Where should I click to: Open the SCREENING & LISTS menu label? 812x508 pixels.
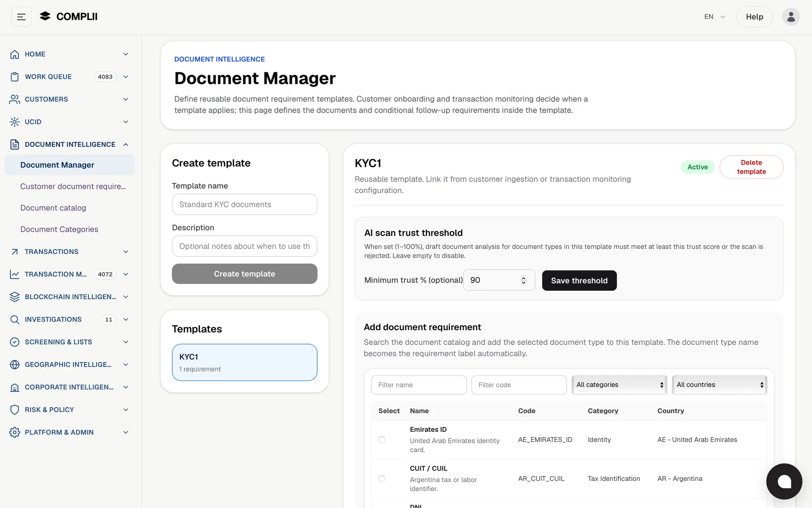pos(58,342)
